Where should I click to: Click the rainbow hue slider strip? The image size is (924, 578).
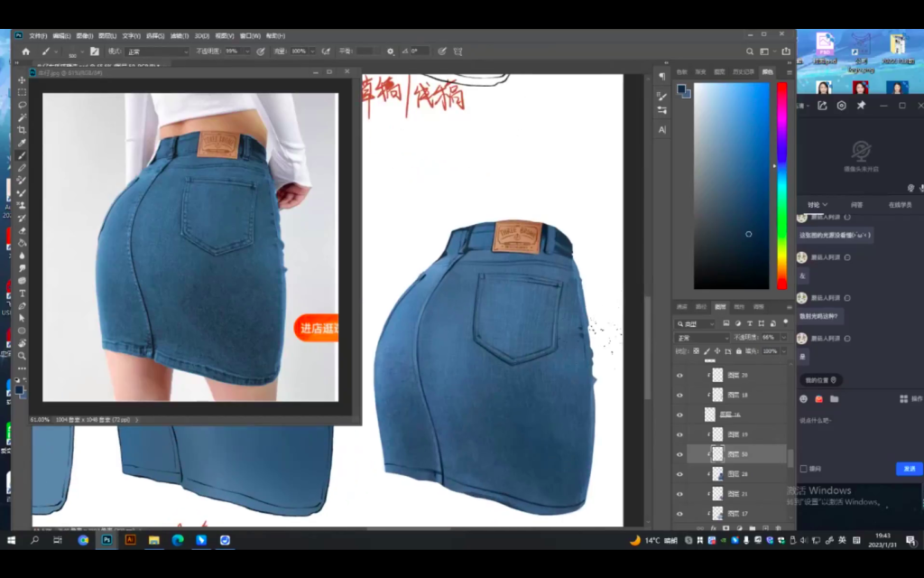coord(781,185)
